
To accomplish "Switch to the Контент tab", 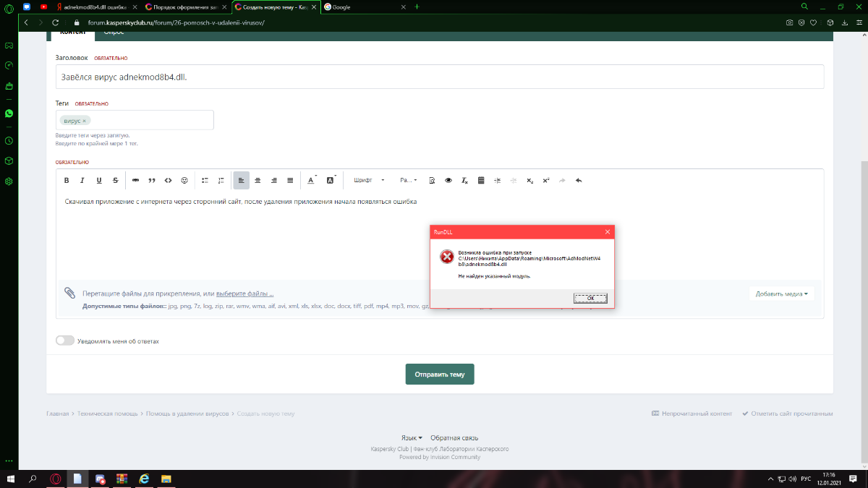I will (73, 33).
